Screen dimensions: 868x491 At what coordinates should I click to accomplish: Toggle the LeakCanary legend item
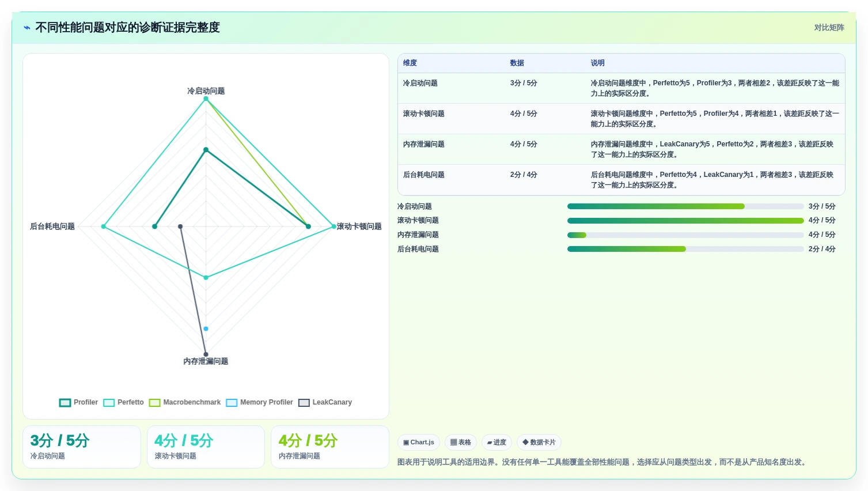coord(325,402)
